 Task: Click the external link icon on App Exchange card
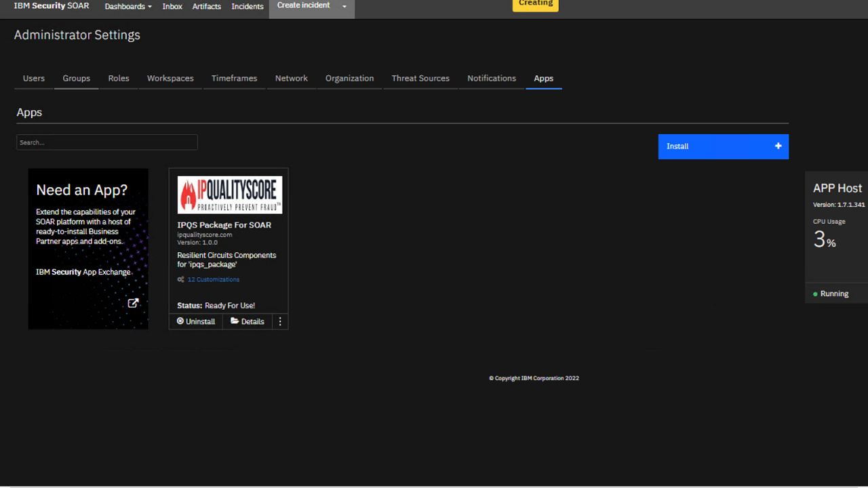(x=133, y=303)
